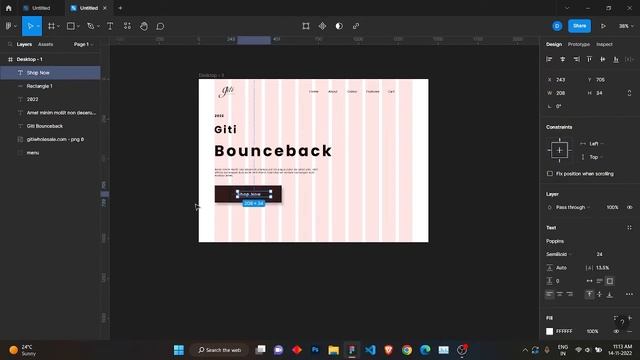
Task: Open text style picker four-dots icon
Action: coord(629,228)
